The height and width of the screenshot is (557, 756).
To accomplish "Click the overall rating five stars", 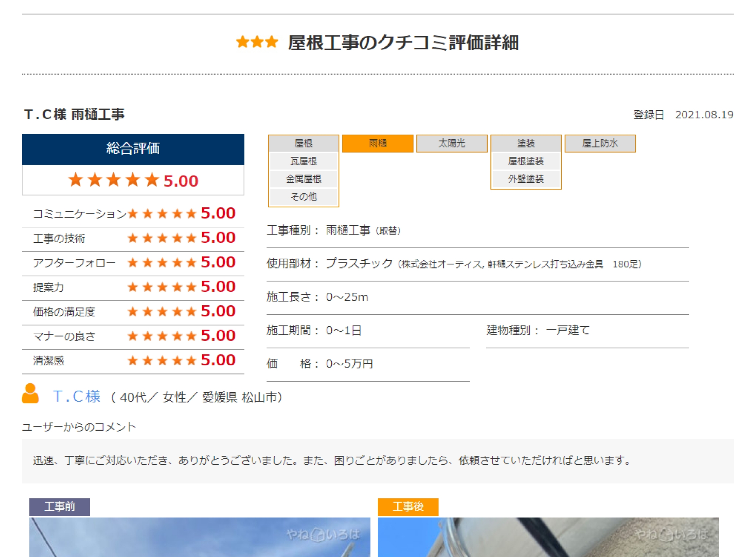I will coord(113,180).
